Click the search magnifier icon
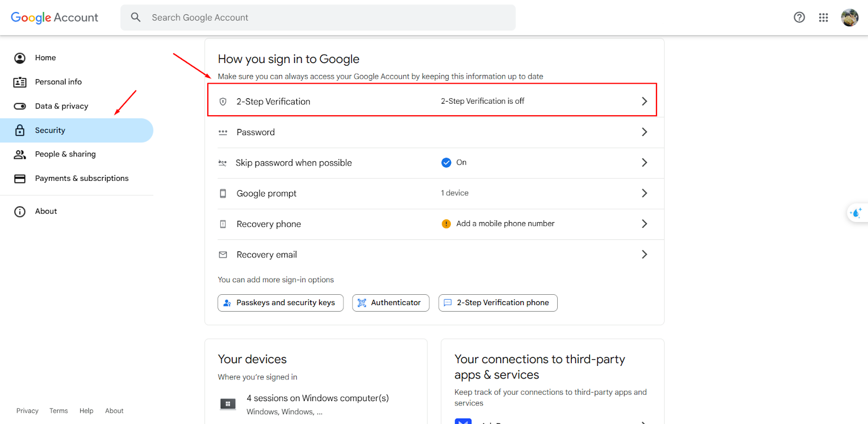 tap(136, 17)
